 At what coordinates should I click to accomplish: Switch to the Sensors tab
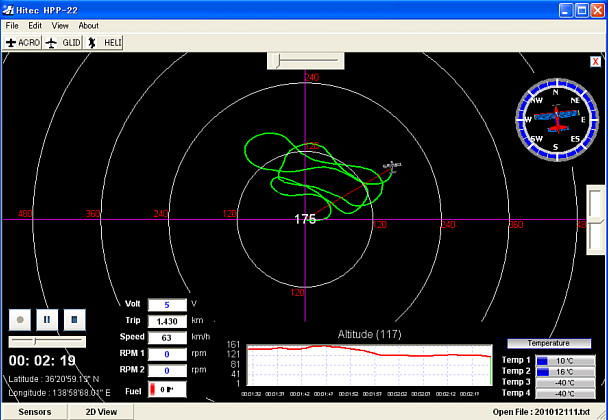tap(35, 411)
